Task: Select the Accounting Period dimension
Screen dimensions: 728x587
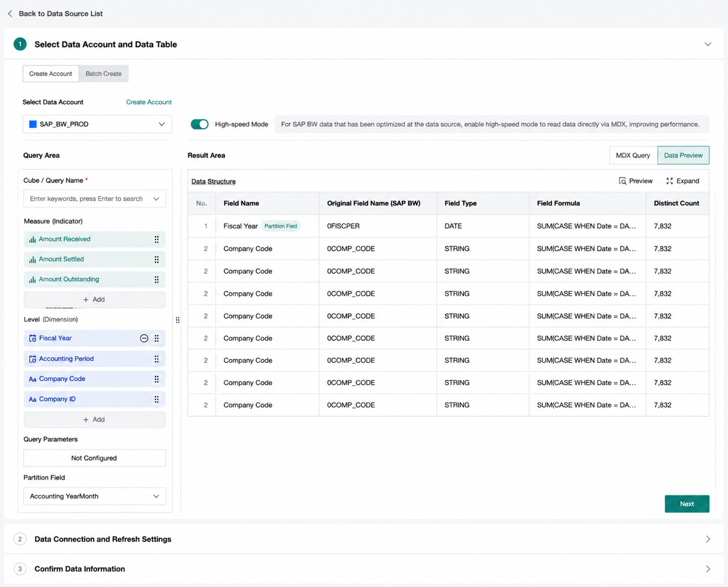Action: click(94, 359)
